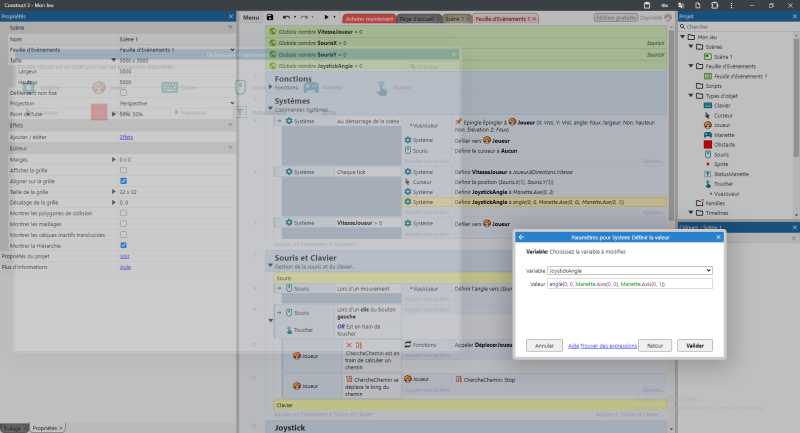Click globe icon of JoystickAngle global variable
The width and height of the screenshot is (800, 433).
[272, 66]
